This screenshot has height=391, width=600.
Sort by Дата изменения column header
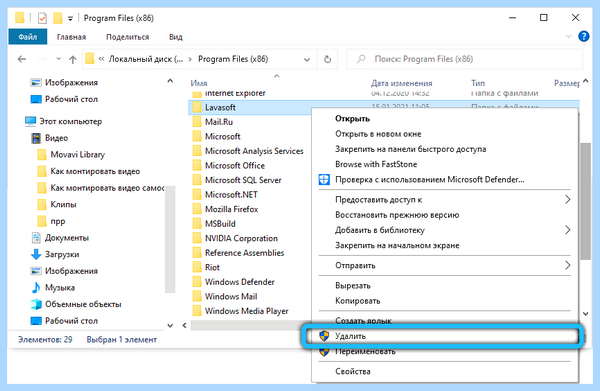pyautogui.click(x=401, y=83)
